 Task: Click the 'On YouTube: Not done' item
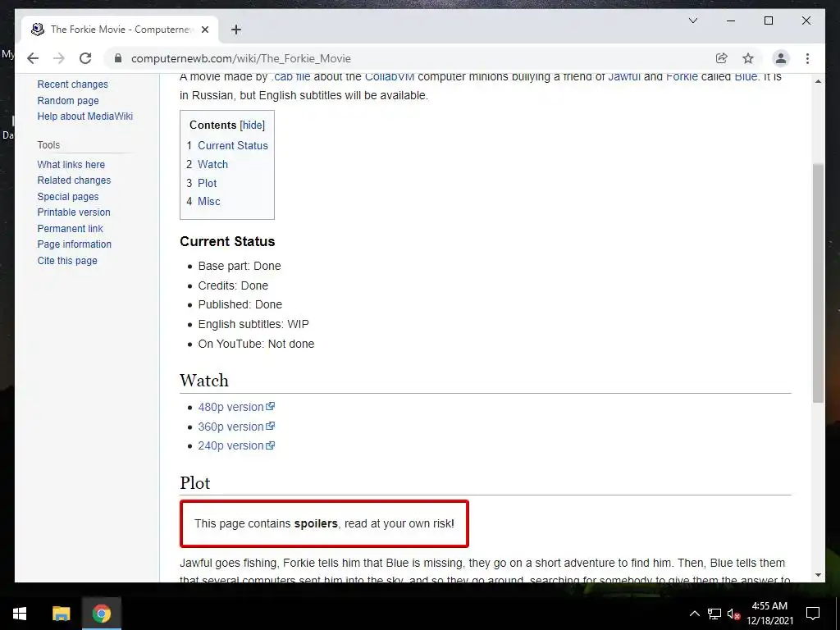[x=256, y=344]
